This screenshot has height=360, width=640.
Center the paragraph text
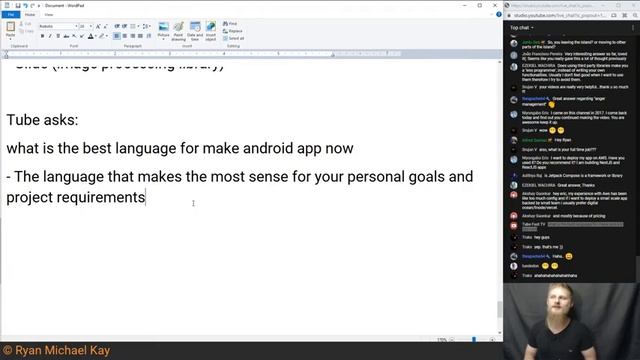124,36
